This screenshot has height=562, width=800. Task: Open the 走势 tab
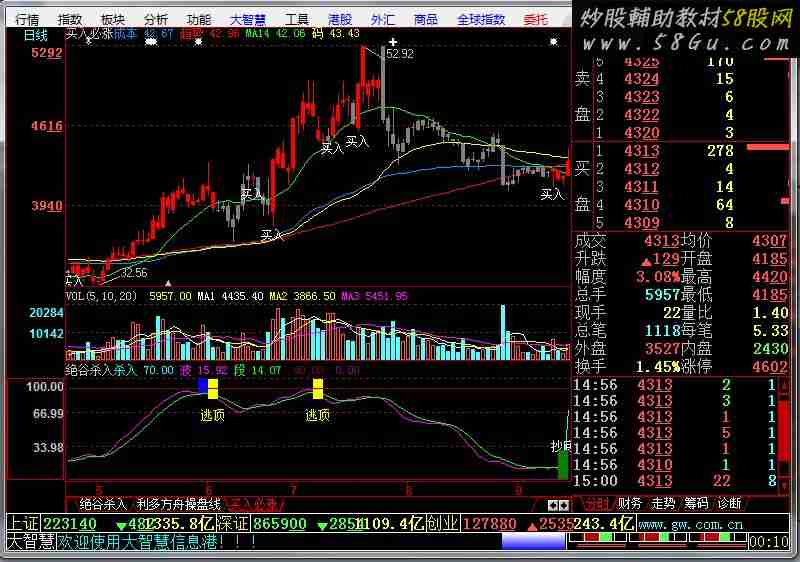coord(663,504)
